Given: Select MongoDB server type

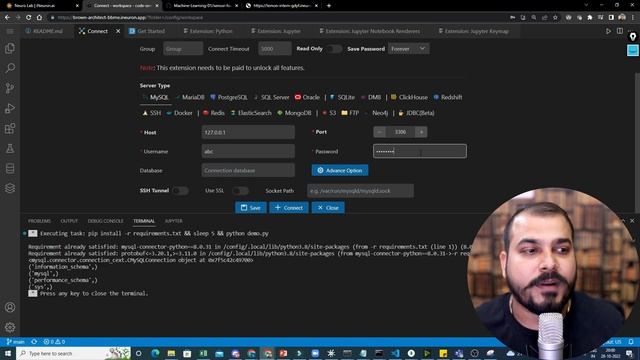Looking at the screenshot, I should [x=294, y=113].
